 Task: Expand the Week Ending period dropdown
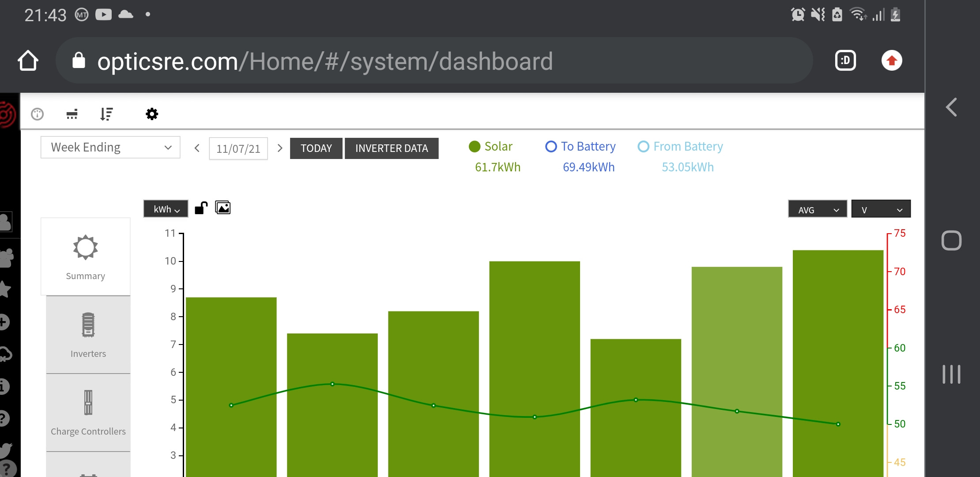click(x=110, y=147)
